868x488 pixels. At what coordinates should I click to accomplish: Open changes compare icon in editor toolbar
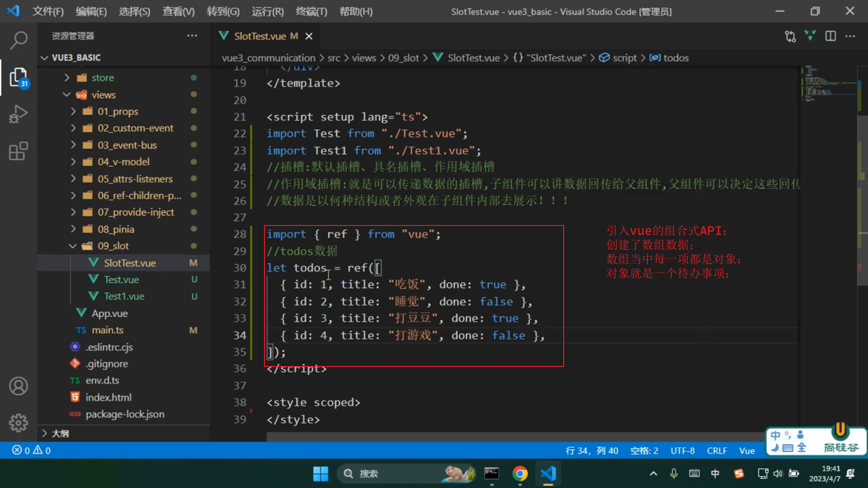(790, 36)
